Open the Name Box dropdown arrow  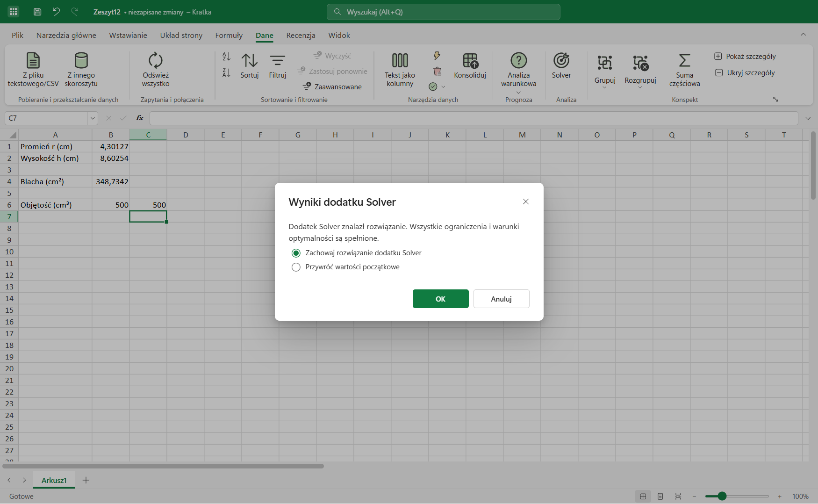(x=93, y=118)
